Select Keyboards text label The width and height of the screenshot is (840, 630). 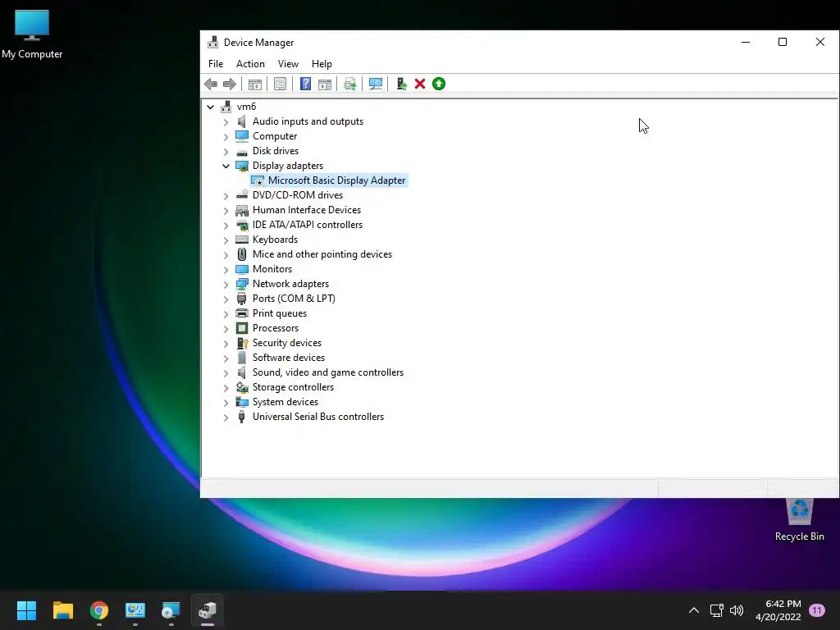275,240
